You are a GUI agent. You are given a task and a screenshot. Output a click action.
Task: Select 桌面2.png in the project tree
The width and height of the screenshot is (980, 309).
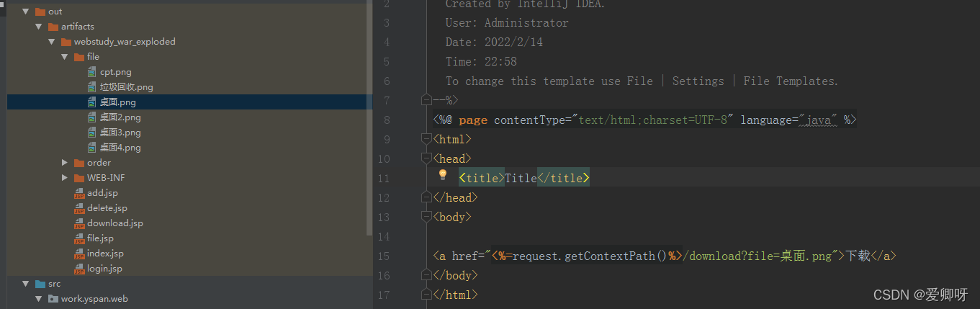[x=120, y=117]
